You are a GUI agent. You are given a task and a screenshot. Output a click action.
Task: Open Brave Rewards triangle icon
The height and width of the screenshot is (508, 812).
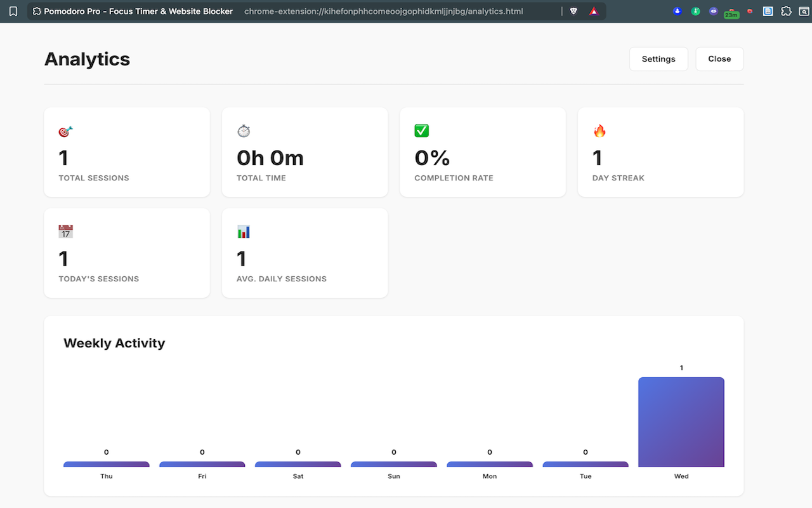point(593,11)
